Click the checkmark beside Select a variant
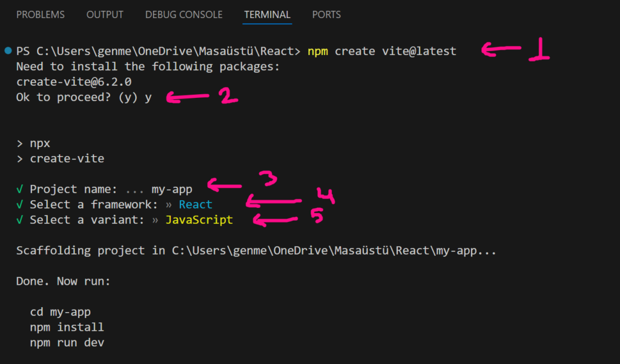Viewport: 620px width, 364px height. (x=21, y=220)
